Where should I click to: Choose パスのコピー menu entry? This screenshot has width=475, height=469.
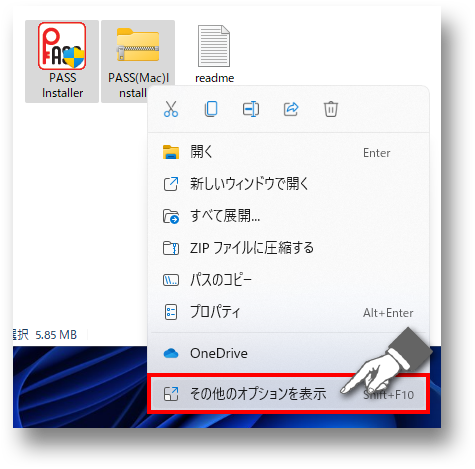click(288, 280)
